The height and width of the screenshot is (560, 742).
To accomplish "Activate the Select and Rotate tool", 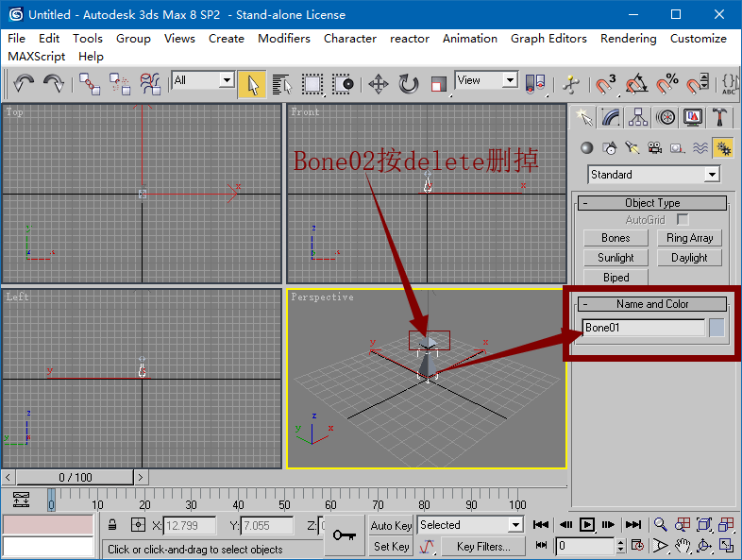I will pos(408,84).
